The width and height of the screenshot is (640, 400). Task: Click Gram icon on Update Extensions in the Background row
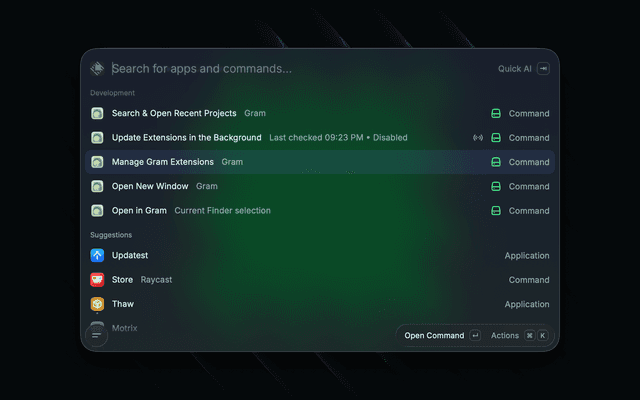[x=97, y=138]
